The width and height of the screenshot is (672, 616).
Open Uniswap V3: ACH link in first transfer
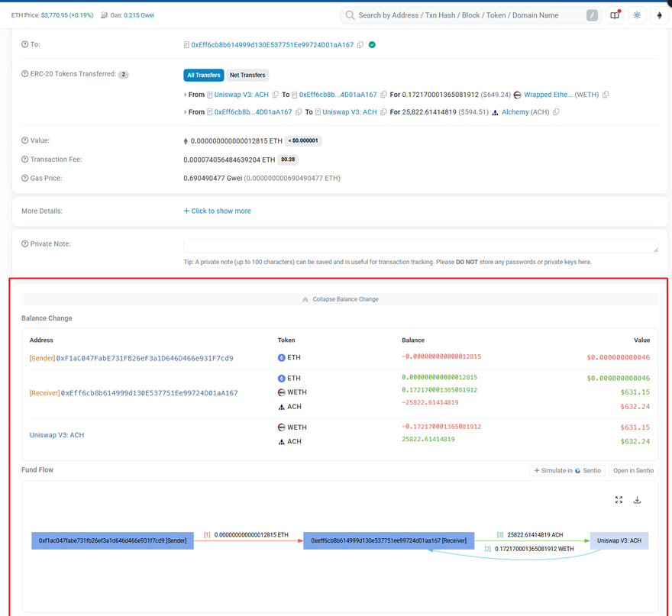coord(241,95)
